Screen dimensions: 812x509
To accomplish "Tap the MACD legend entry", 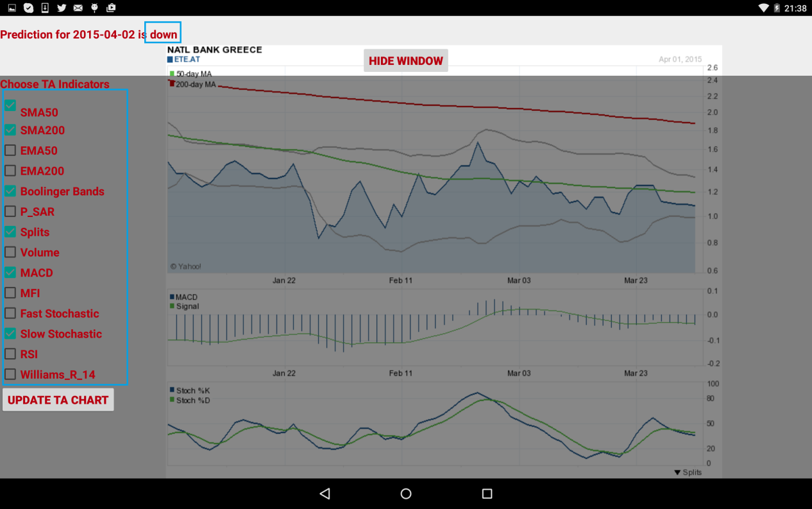I will point(183,297).
